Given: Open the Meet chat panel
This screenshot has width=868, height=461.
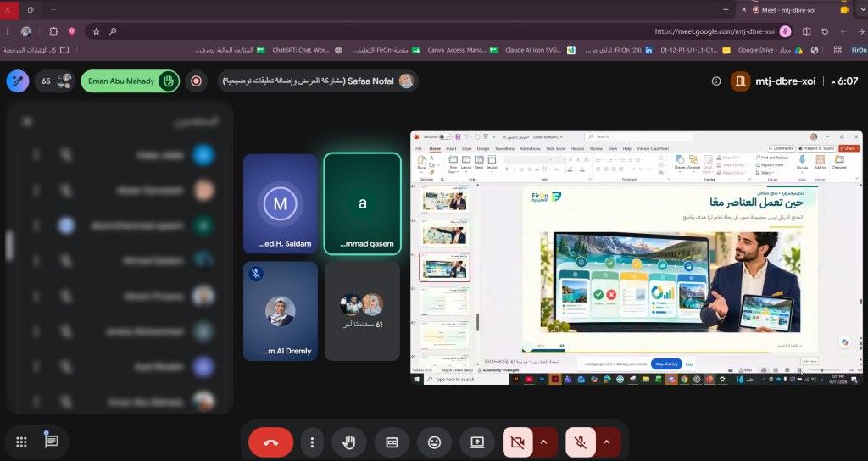Looking at the screenshot, I should 52,441.
